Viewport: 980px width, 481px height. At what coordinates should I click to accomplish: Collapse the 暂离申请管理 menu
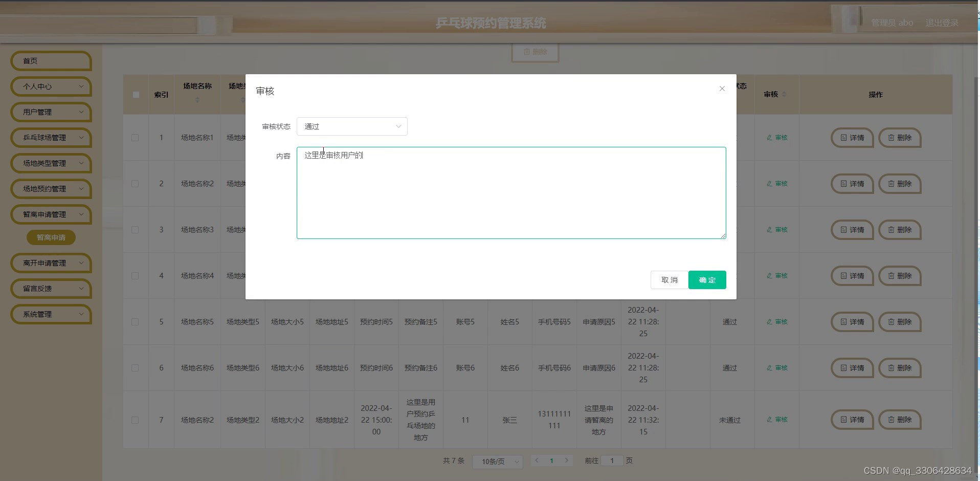(51, 214)
